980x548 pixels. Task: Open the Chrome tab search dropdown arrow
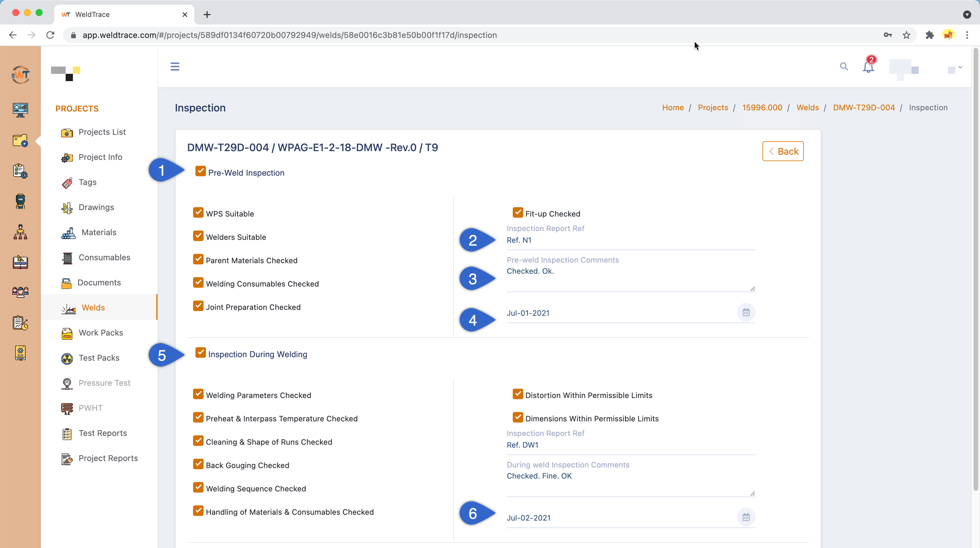click(967, 15)
